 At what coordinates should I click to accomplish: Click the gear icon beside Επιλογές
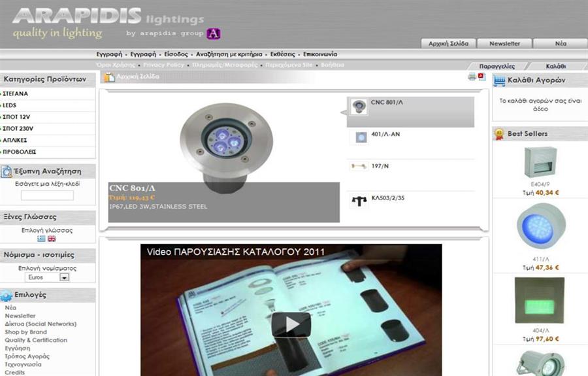7,296
